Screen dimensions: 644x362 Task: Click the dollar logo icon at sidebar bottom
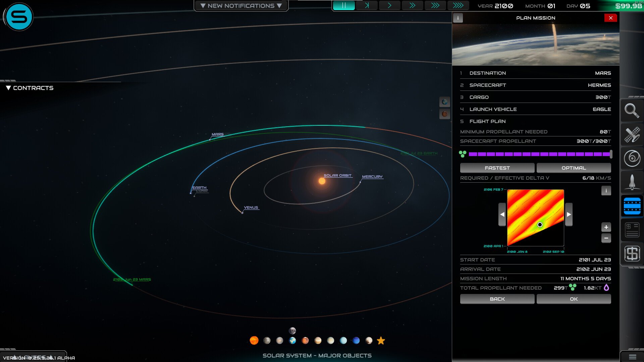632,254
